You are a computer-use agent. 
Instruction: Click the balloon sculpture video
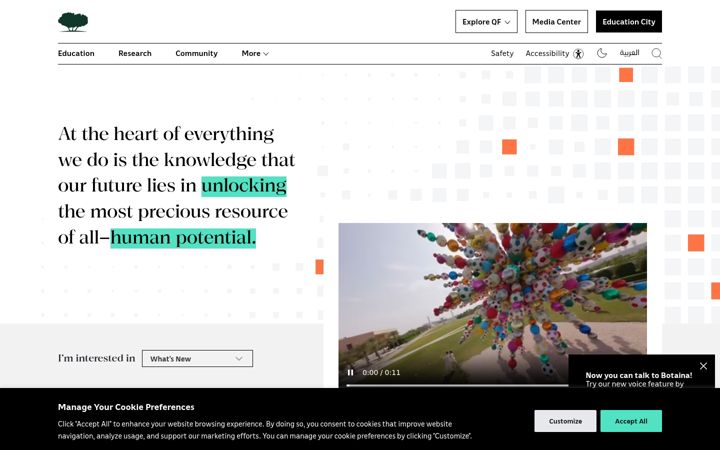pos(493,305)
